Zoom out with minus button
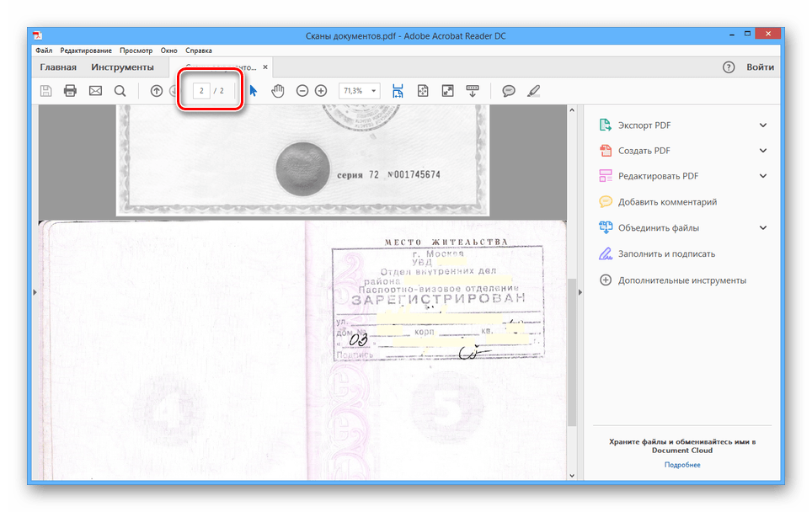The height and width of the screenshot is (512, 812). tap(302, 91)
